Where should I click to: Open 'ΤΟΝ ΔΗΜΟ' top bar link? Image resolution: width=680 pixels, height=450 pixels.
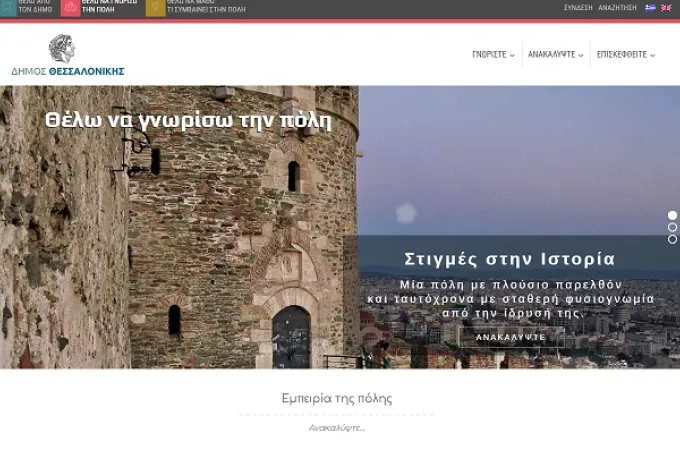pyautogui.click(x=35, y=10)
